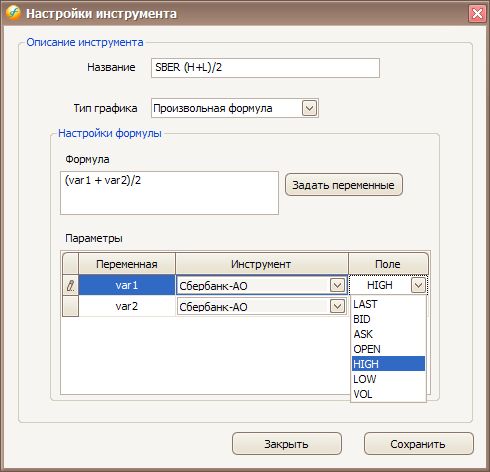The image size is (490, 472).
Task: Click into the Название text field
Action: (265, 68)
